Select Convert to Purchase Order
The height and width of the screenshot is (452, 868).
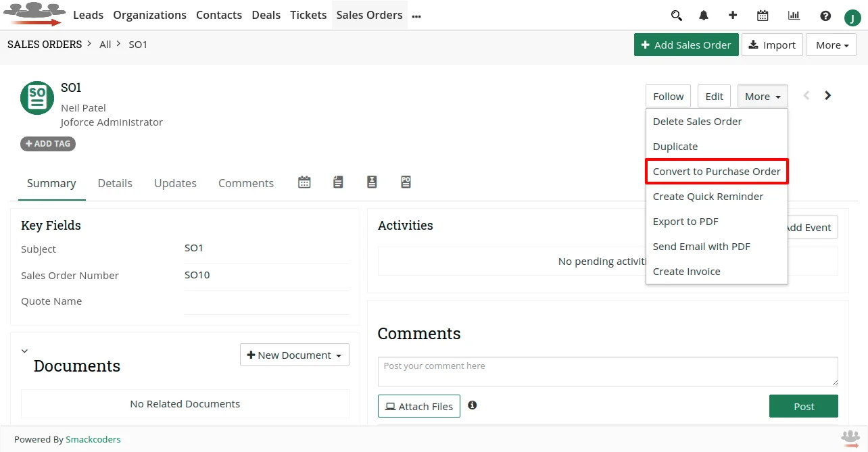pyautogui.click(x=717, y=171)
